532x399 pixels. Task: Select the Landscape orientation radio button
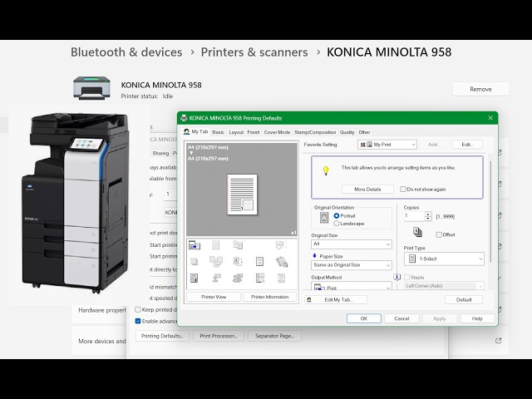tap(336, 224)
